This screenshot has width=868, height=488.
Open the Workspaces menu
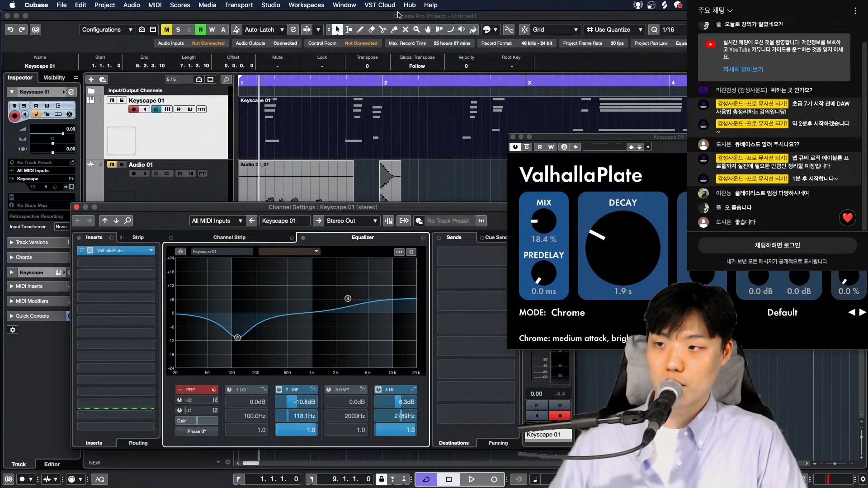(306, 5)
